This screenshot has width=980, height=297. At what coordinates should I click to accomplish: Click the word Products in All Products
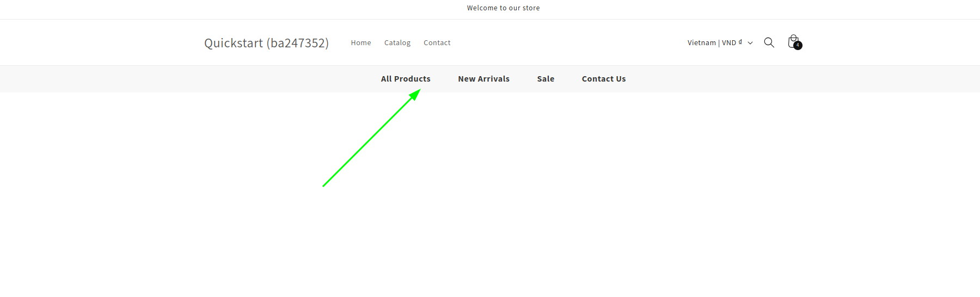pyautogui.click(x=412, y=79)
